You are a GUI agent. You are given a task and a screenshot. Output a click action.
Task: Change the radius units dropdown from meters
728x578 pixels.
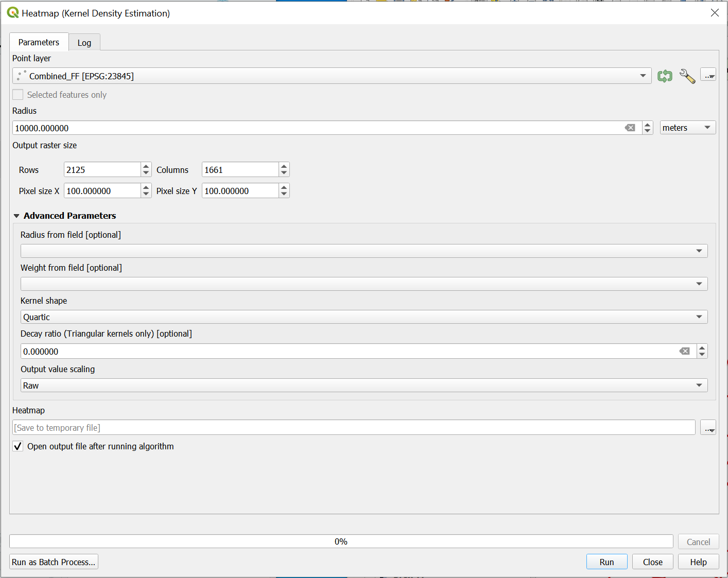(687, 128)
